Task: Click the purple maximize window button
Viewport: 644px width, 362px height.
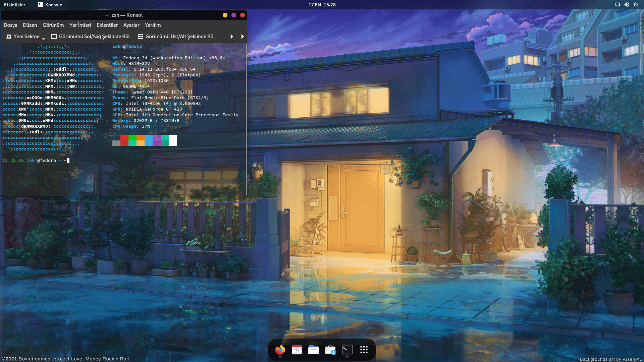Action: tap(234, 15)
